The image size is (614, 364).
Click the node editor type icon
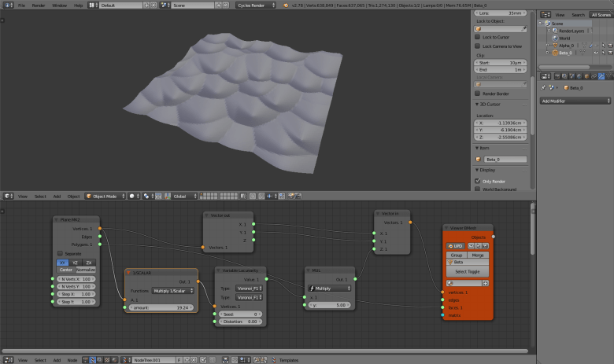7,360
